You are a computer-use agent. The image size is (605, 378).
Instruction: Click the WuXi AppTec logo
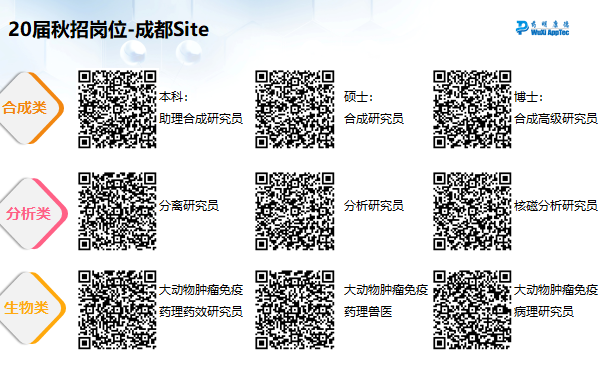(x=542, y=28)
